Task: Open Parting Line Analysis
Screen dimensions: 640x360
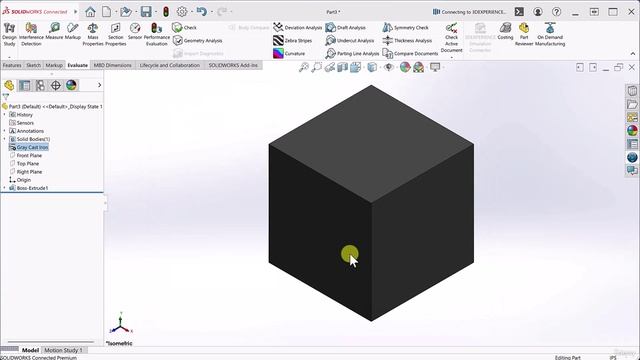Action: 352,53
